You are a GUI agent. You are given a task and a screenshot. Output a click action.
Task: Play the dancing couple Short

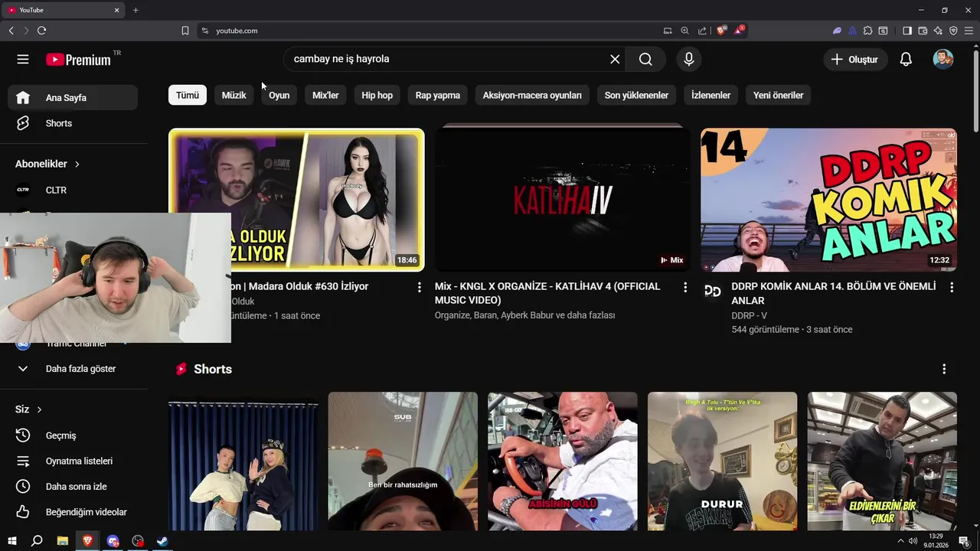[243, 461]
